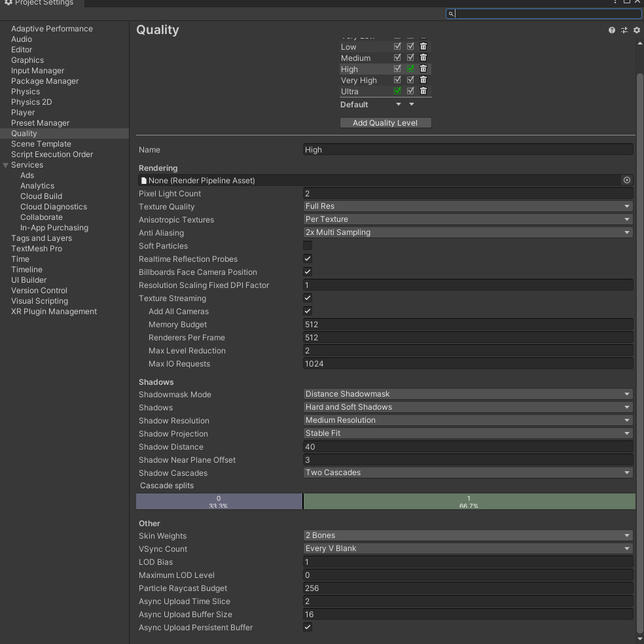This screenshot has height=644, width=644.
Task: Open Shadows type dropdown
Action: [x=468, y=408]
